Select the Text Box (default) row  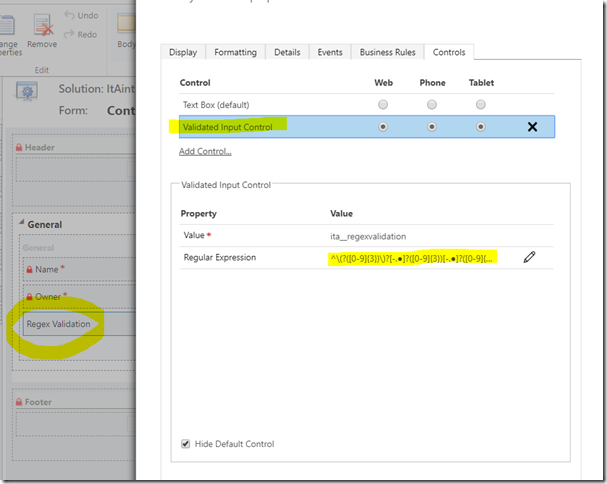coord(367,105)
